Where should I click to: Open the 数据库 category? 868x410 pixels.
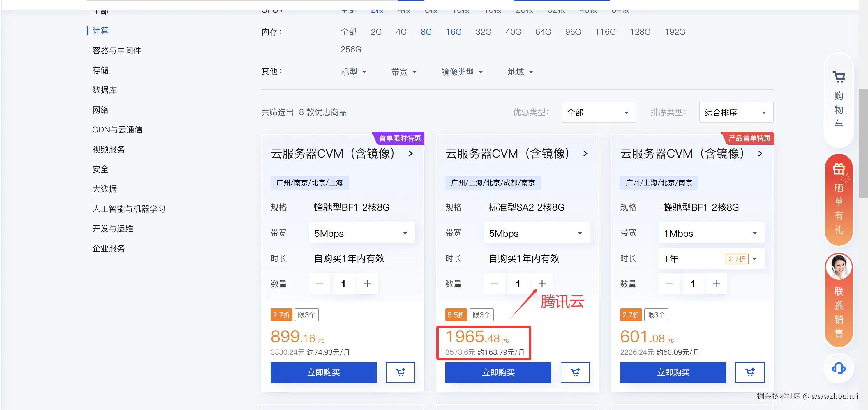point(105,90)
